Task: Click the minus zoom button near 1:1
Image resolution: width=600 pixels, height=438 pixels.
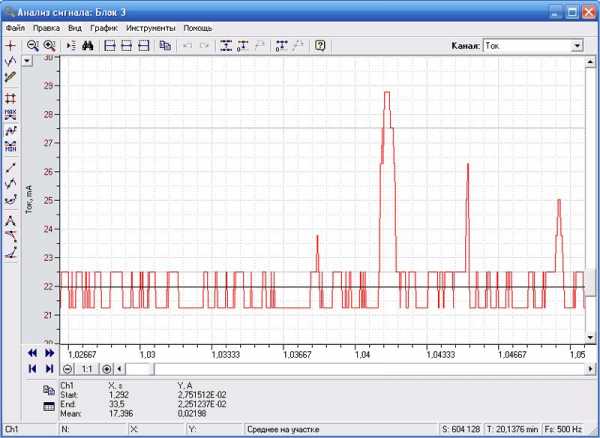Action: tap(68, 369)
